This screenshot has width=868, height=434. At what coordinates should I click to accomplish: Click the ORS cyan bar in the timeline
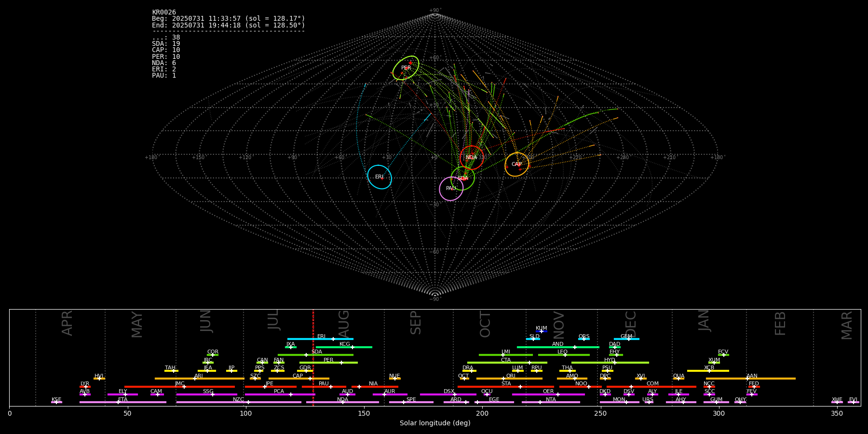584,339
